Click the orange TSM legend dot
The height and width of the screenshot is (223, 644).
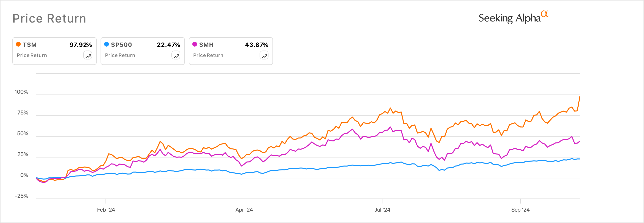[x=18, y=45]
